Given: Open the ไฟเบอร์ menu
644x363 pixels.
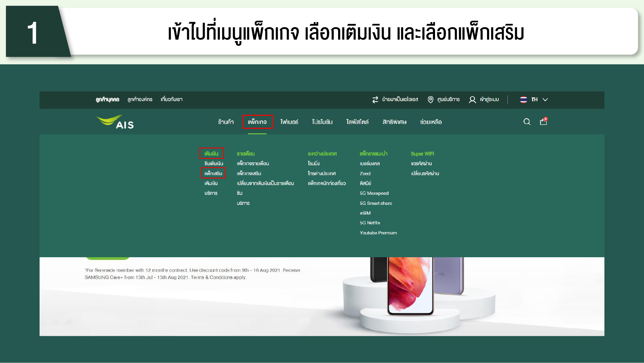Looking at the screenshot, I should point(289,122).
